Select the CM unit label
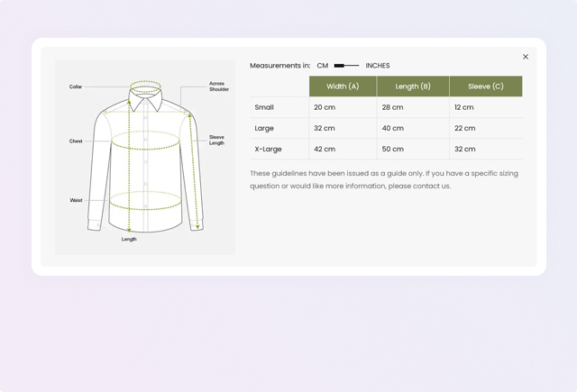 (x=322, y=66)
